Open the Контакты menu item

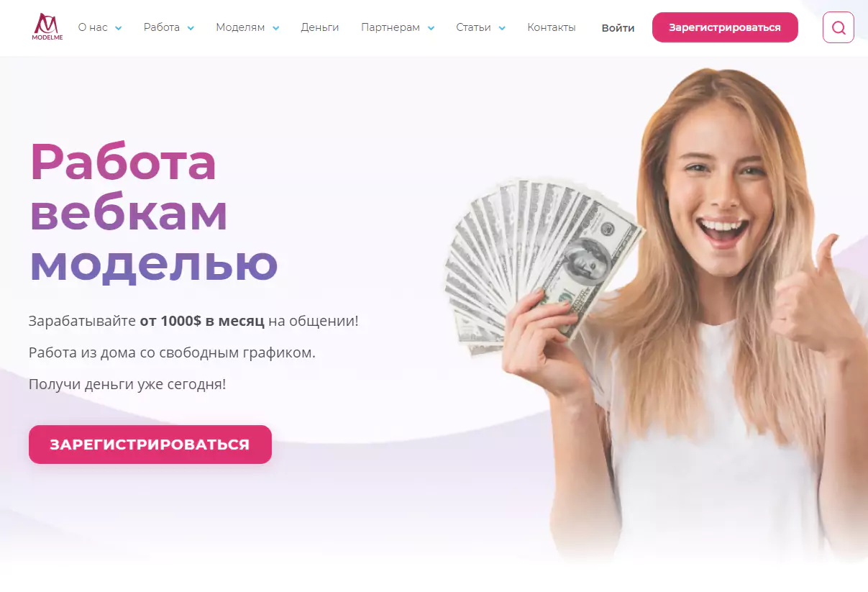click(552, 27)
